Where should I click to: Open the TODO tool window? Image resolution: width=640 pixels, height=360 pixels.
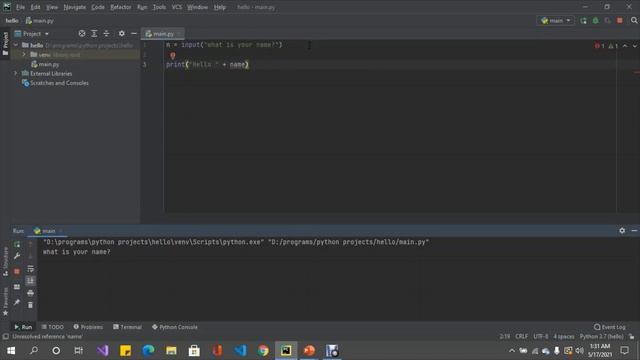(x=53, y=327)
